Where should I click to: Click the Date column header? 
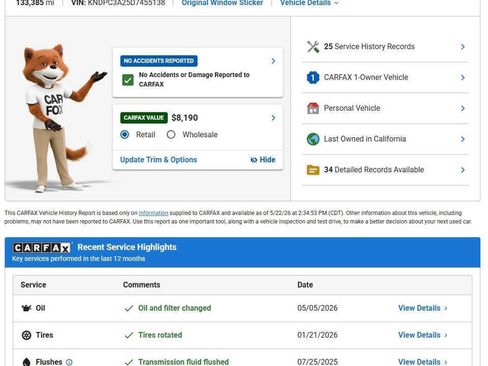click(305, 285)
